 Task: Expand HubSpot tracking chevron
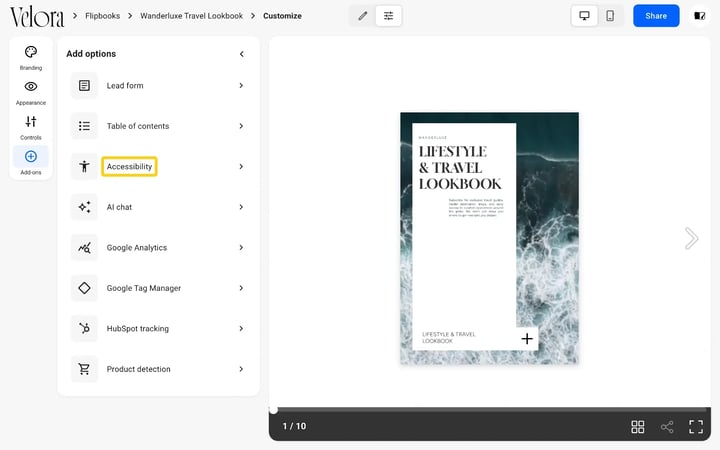coord(241,328)
